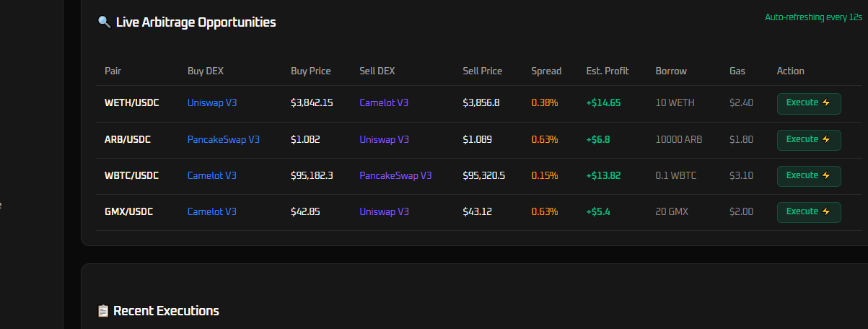868x329 pixels.
Task: Click the Est. Profit column header
Action: pyautogui.click(x=608, y=71)
